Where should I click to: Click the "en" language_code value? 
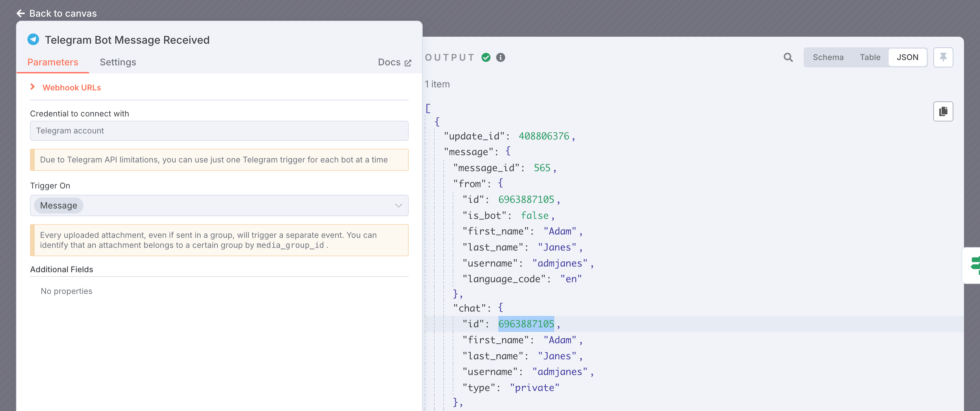pos(571,279)
